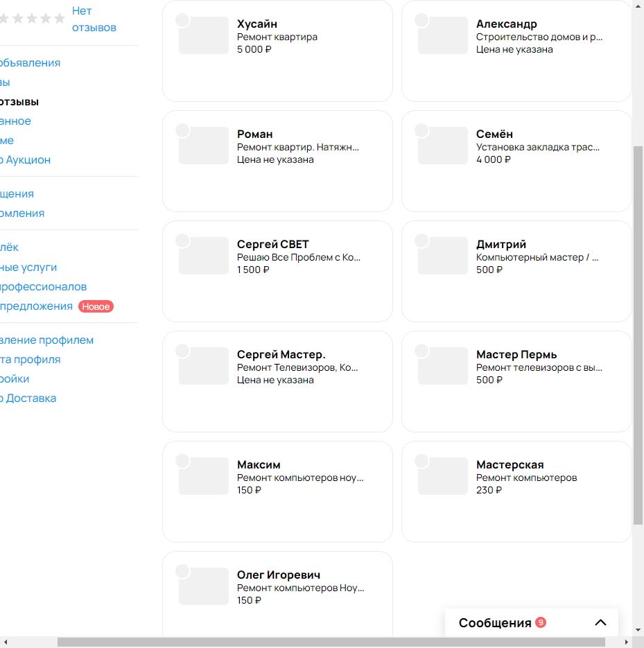Image resolution: width=644 pixels, height=648 pixels.
Task: Click the Максим seller name
Action: pos(259,465)
